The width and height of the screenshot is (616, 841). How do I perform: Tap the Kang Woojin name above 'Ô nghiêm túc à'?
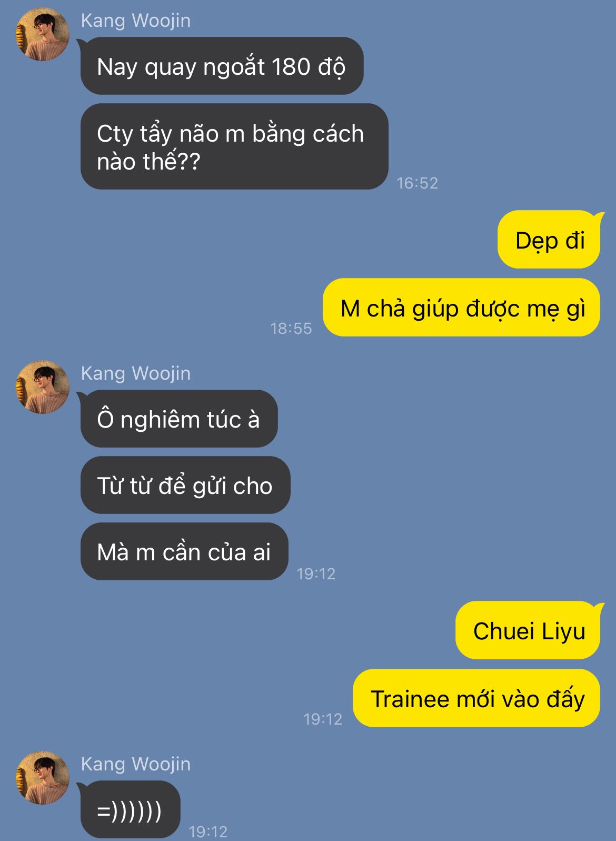pyautogui.click(x=136, y=373)
